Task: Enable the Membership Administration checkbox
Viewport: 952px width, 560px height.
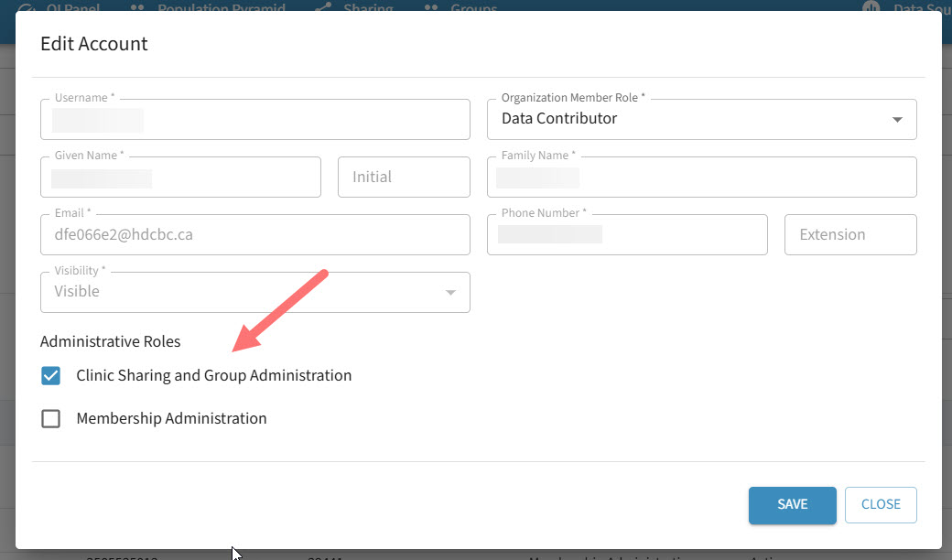Action: coord(51,418)
